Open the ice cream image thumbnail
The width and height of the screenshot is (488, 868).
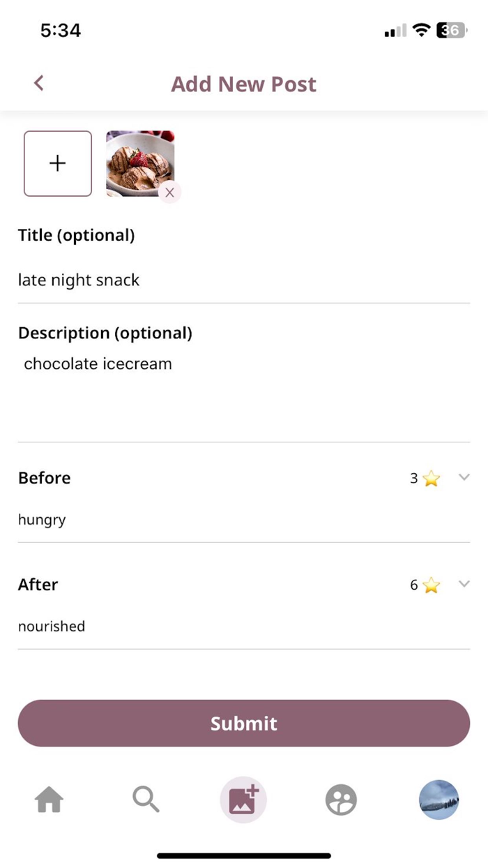138,162
